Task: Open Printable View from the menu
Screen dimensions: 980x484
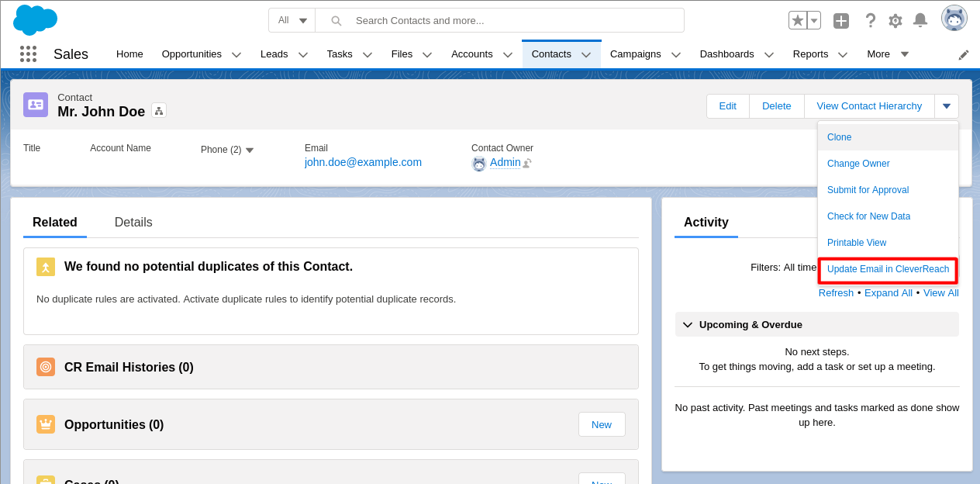Action: [x=889, y=243]
